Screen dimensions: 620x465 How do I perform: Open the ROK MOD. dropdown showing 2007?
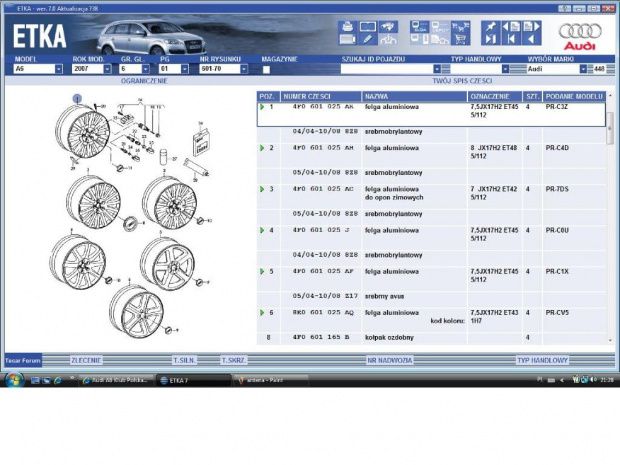pyautogui.click(x=107, y=69)
